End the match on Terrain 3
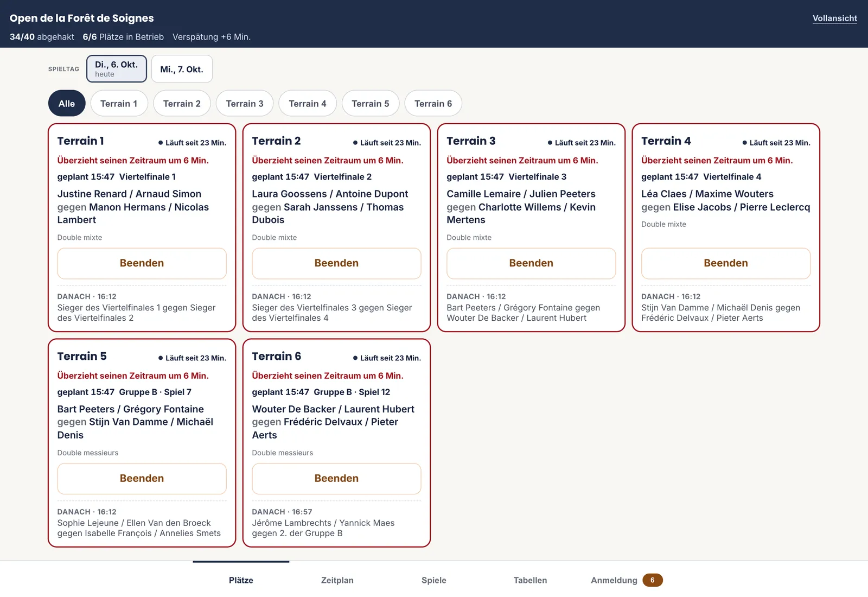Image resolution: width=868 pixels, height=597 pixels. click(531, 263)
